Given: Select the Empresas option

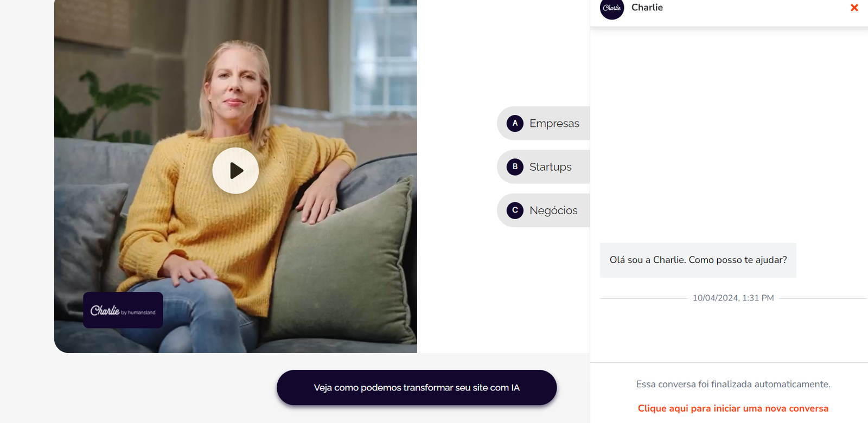Looking at the screenshot, I should (x=544, y=123).
